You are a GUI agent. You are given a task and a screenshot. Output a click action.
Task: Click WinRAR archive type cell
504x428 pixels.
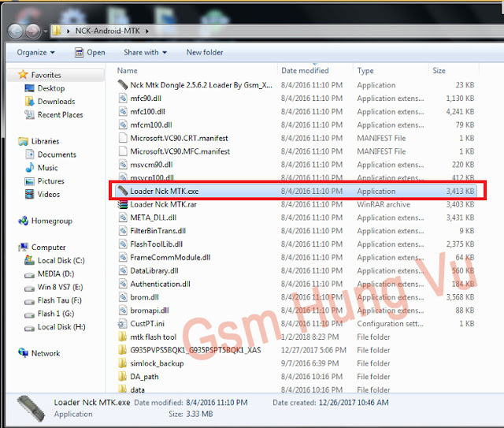pyautogui.click(x=384, y=204)
